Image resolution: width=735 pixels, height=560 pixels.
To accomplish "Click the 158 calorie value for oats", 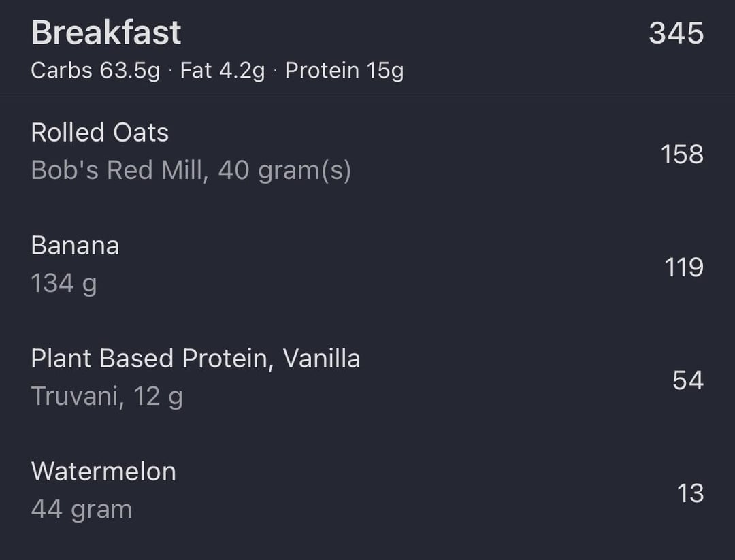I will click(682, 154).
